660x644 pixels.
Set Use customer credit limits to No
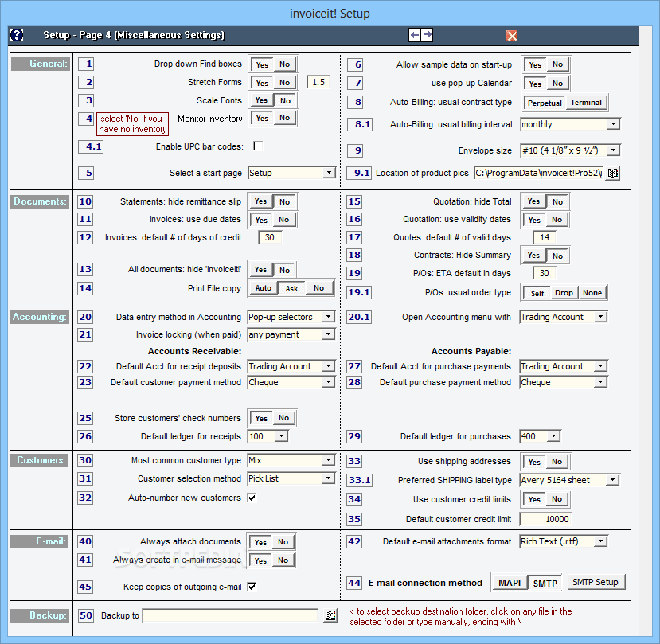click(x=557, y=499)
